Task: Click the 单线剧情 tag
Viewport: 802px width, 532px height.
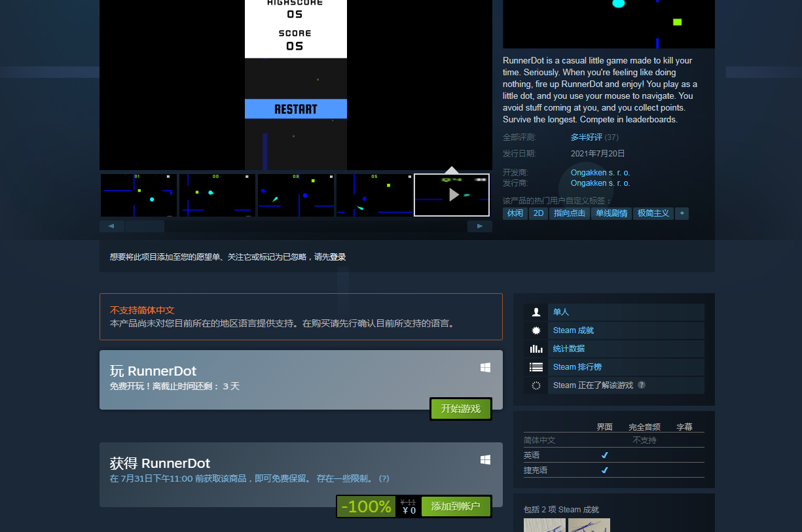Action: tap(611, 213)
